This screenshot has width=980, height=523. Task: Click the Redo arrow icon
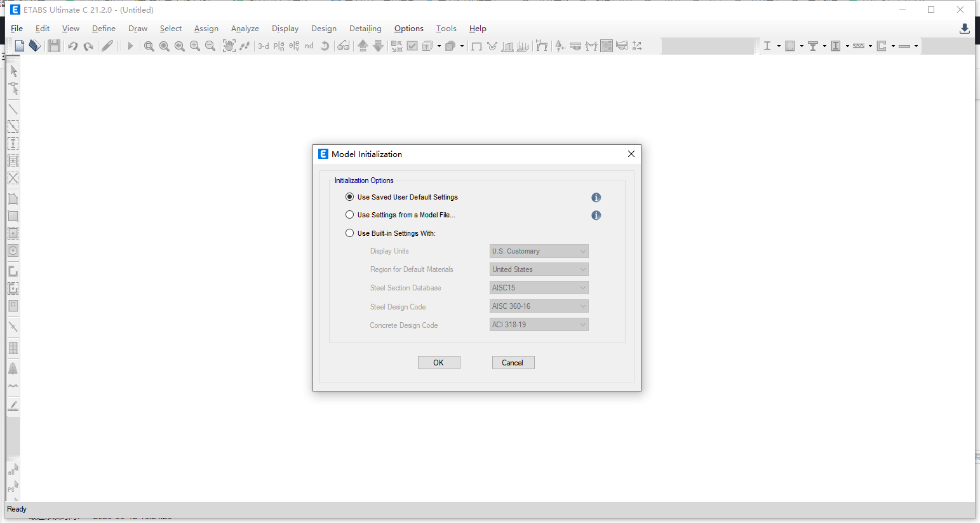tap(88, 46)
